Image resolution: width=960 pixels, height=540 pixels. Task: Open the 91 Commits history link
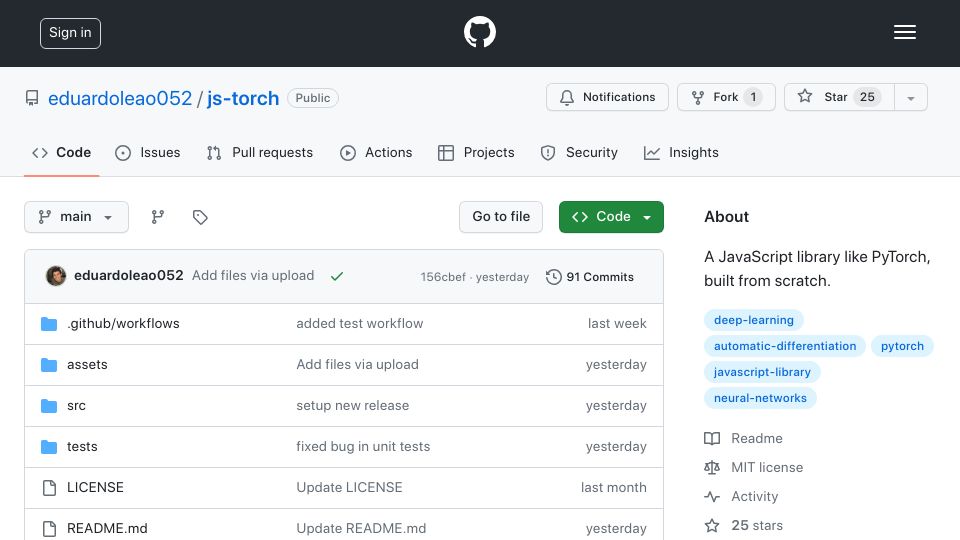(x=590, y=277)
